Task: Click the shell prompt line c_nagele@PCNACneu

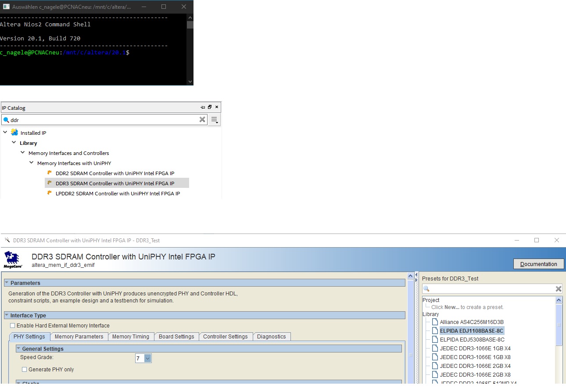Action: coord(64,53)
